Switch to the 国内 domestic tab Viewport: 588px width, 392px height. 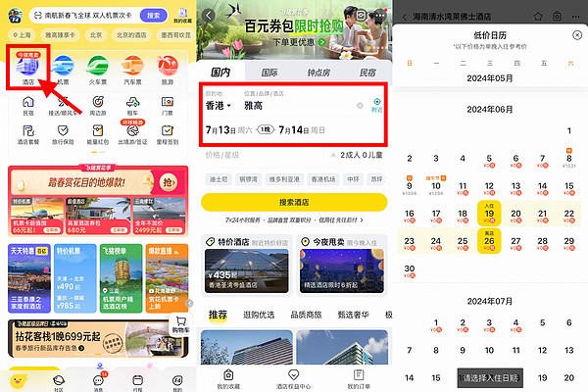[220, 72]
